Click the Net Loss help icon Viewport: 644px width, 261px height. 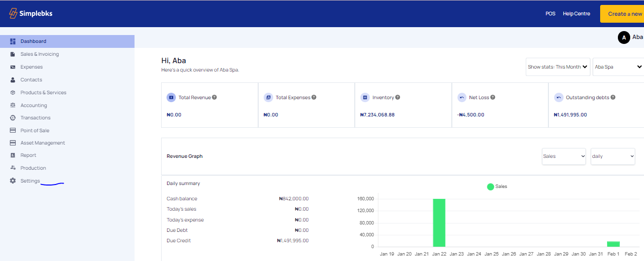coord(493,97)
